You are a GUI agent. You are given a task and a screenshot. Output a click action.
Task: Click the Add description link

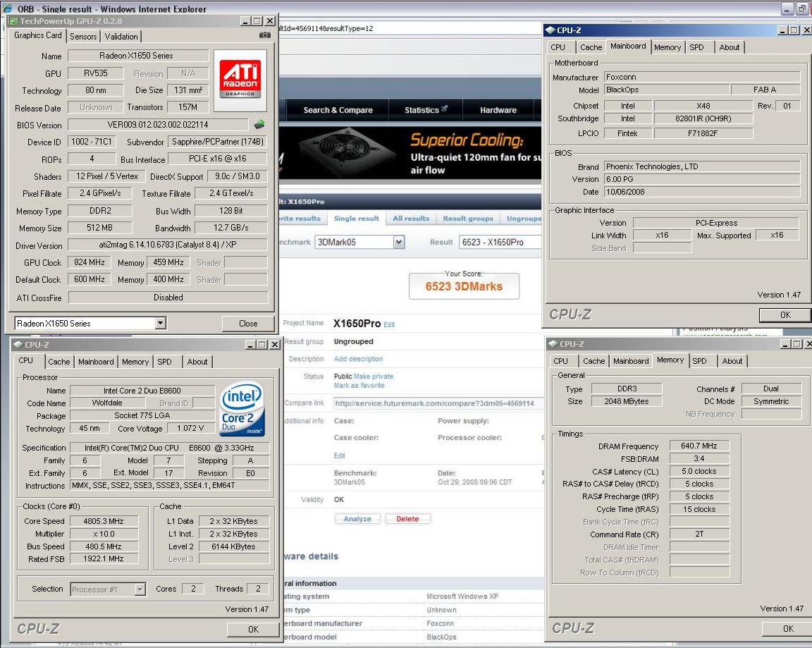[x=358, y=359]
